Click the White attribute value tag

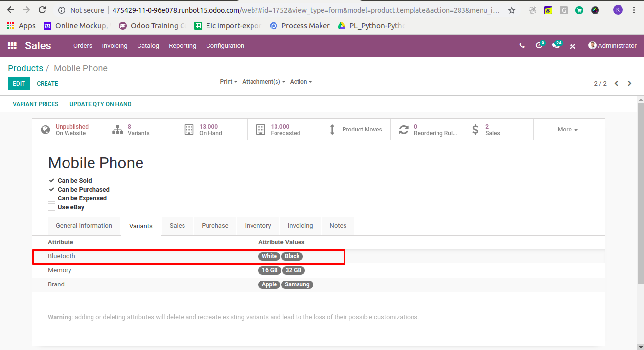pos(269,256)
